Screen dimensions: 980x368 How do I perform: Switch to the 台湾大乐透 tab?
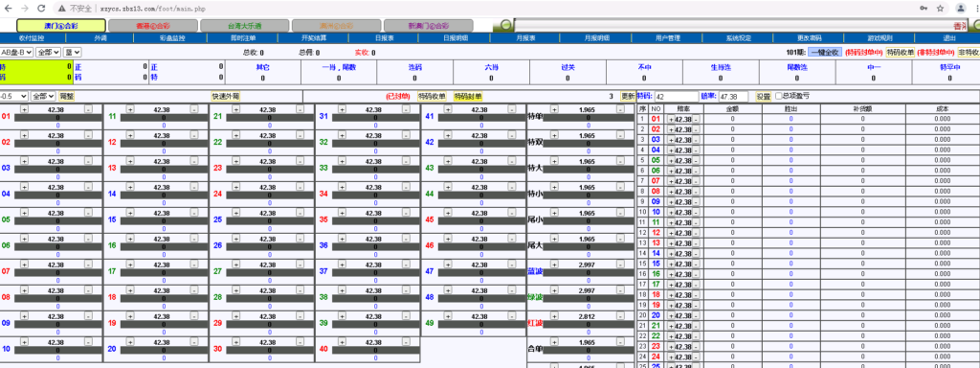click(x=244, y=26)
